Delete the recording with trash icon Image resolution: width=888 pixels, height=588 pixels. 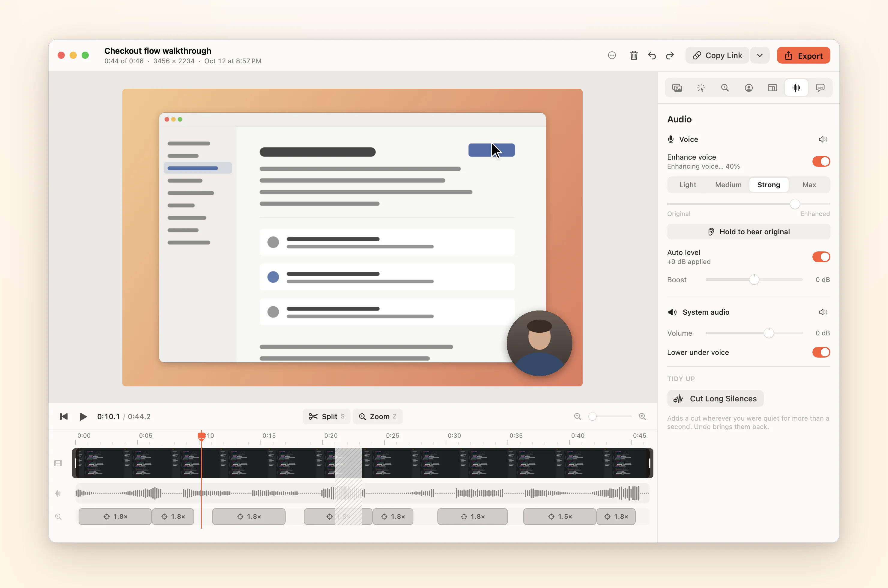(634, 55)
